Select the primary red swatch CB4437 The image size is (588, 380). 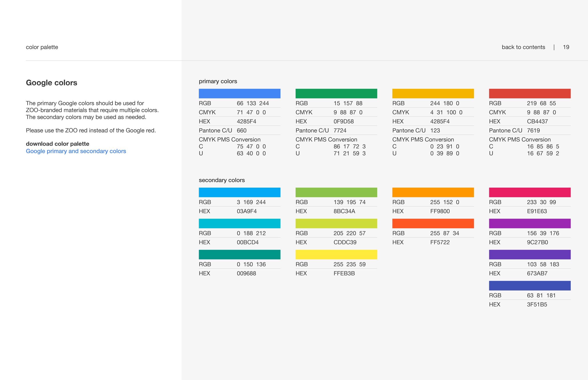529,93
